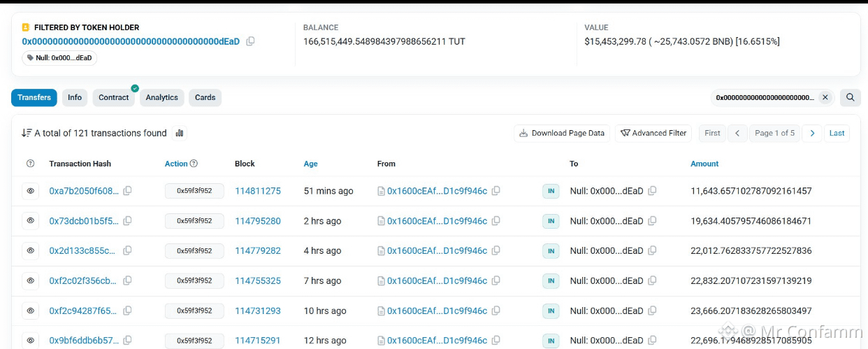Clear the address filter with X

(x=825, y=97)
